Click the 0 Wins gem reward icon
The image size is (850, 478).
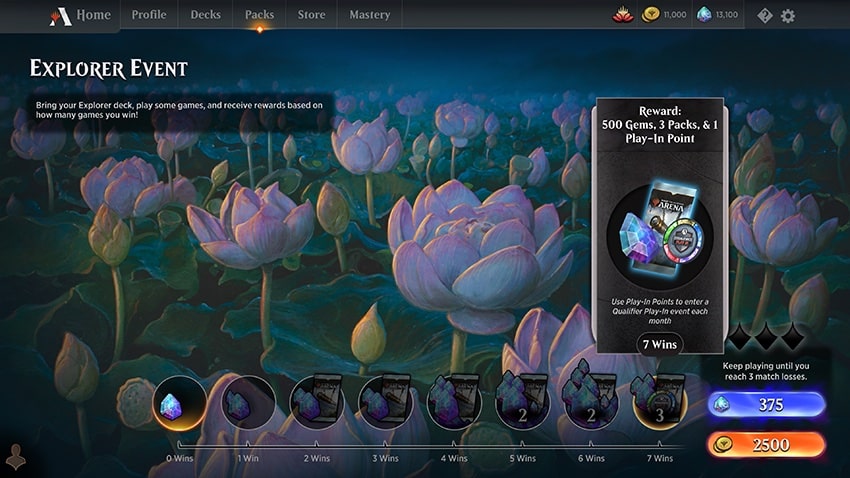click(180, 403)
